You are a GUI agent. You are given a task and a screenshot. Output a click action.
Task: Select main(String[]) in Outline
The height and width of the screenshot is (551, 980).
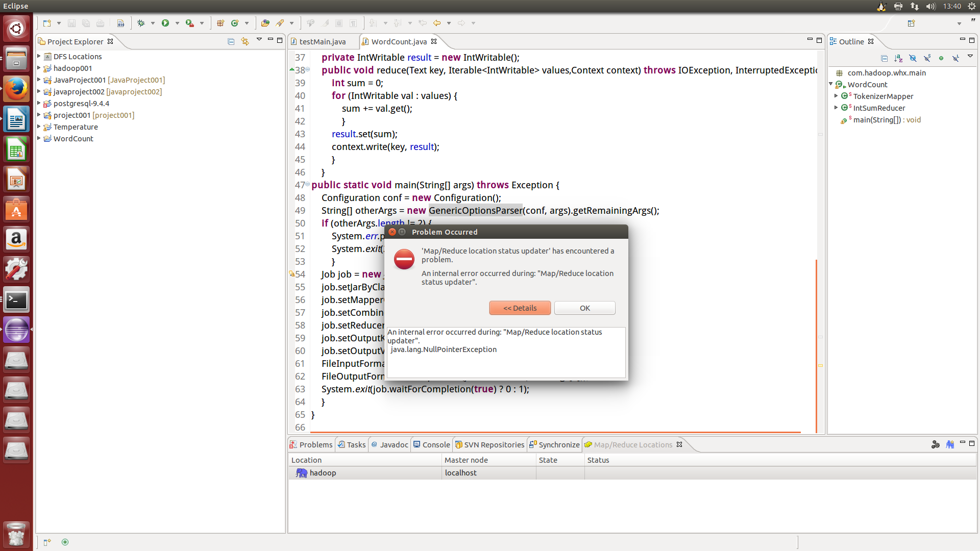coord(887,120)
